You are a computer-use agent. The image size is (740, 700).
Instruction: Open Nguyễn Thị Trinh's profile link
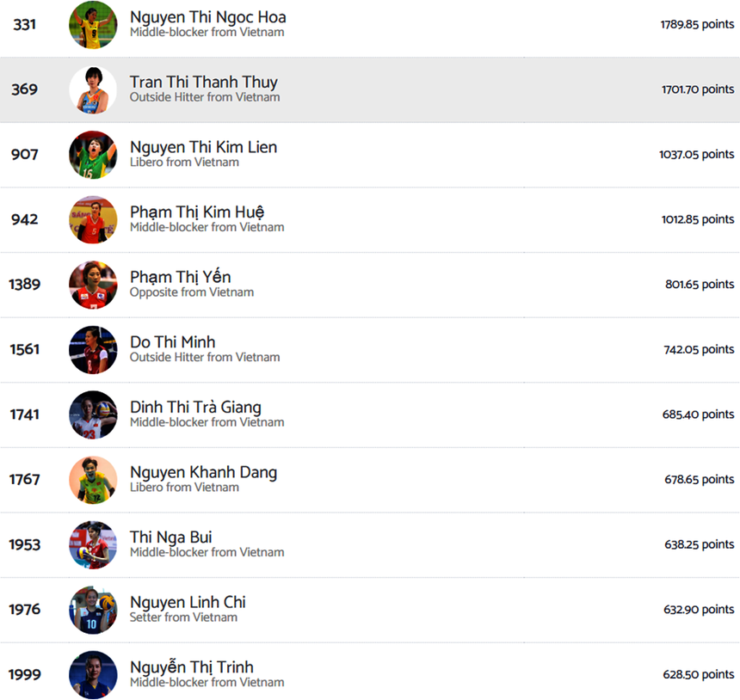[191, 667]
